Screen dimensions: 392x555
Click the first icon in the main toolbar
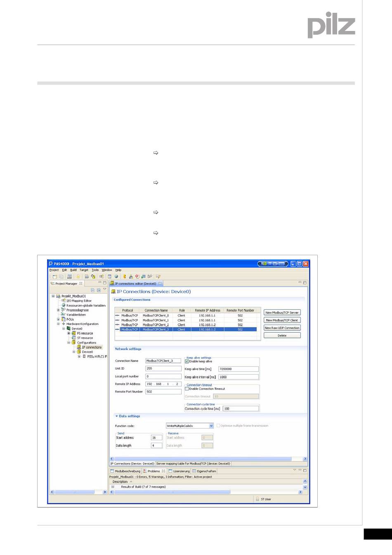click(54, 276)
